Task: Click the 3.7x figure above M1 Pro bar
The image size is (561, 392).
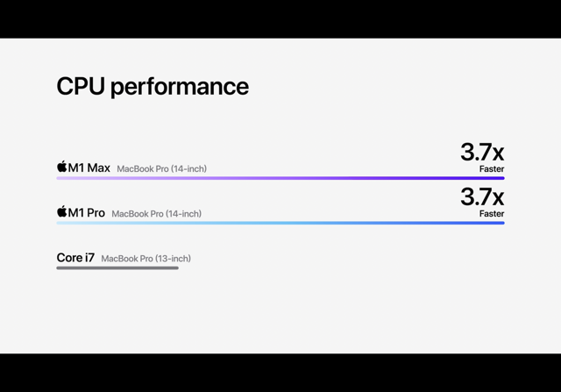Action: pos(482,197)
